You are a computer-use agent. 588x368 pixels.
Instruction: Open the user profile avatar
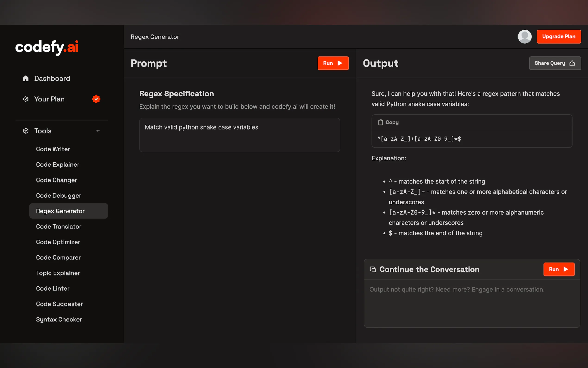pos(525,37)
